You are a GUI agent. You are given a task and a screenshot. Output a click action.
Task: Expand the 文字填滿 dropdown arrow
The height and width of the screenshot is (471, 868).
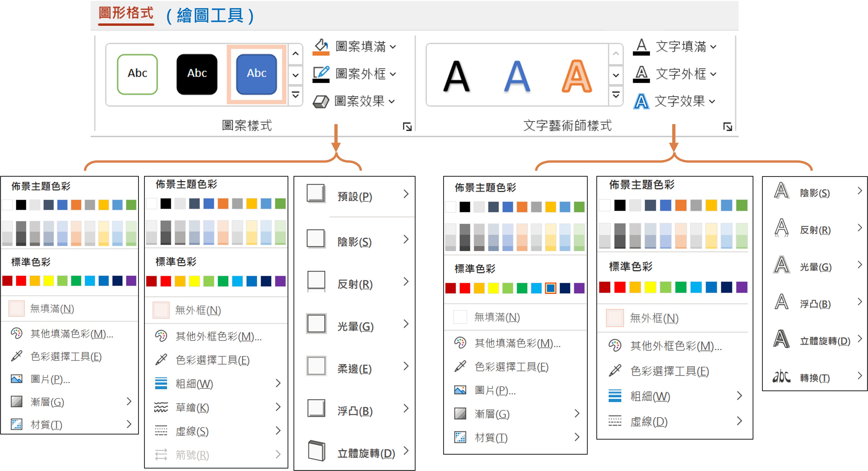[714, 47]
